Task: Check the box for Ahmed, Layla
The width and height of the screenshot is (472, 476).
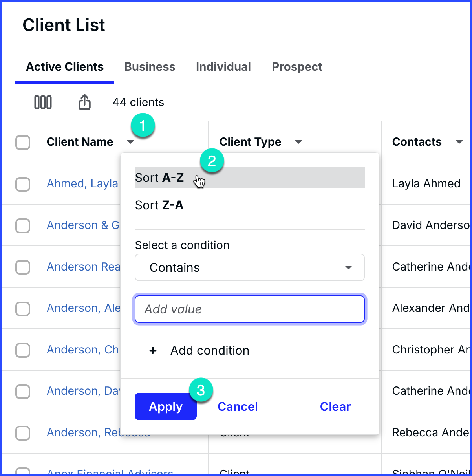Action: 23,184
